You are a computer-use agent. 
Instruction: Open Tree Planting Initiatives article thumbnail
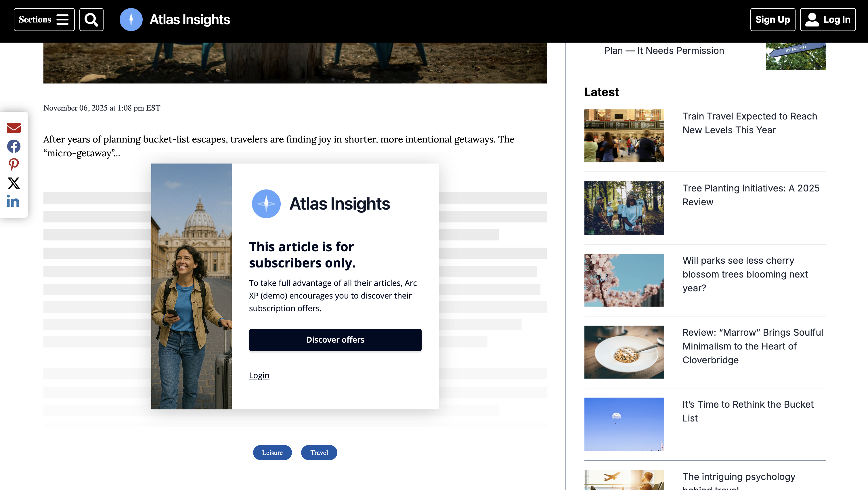624,208
